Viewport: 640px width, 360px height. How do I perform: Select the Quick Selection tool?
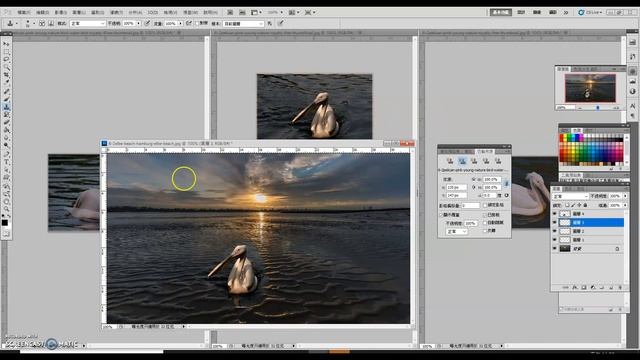pos(6,67)
